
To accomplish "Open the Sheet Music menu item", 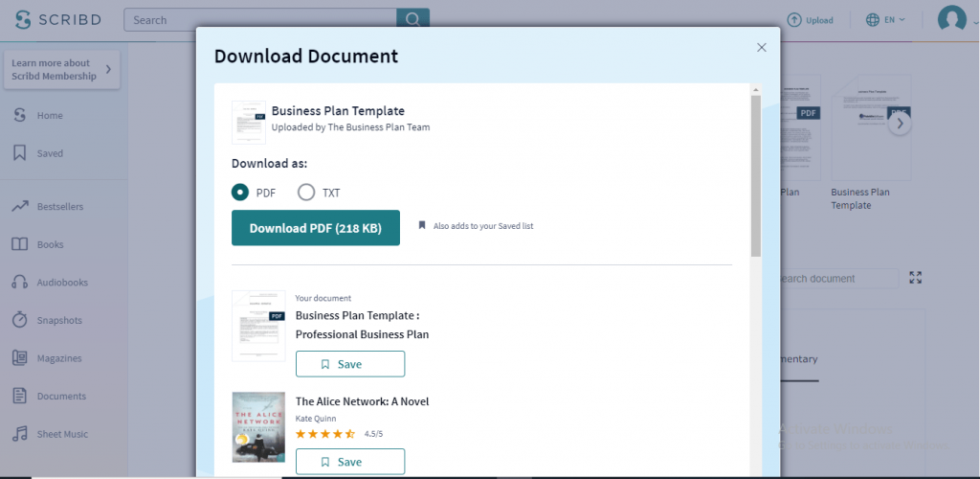I will [x=62, y=434].
